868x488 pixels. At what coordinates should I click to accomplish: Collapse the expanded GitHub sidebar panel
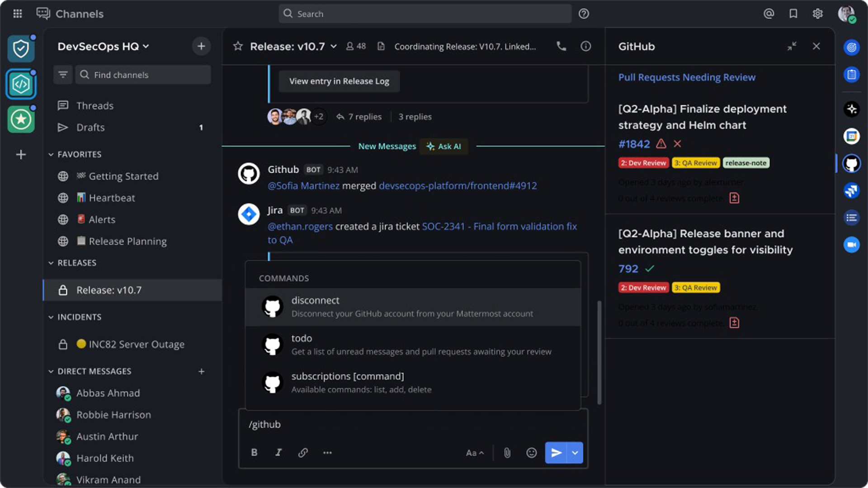coord(792,47)
